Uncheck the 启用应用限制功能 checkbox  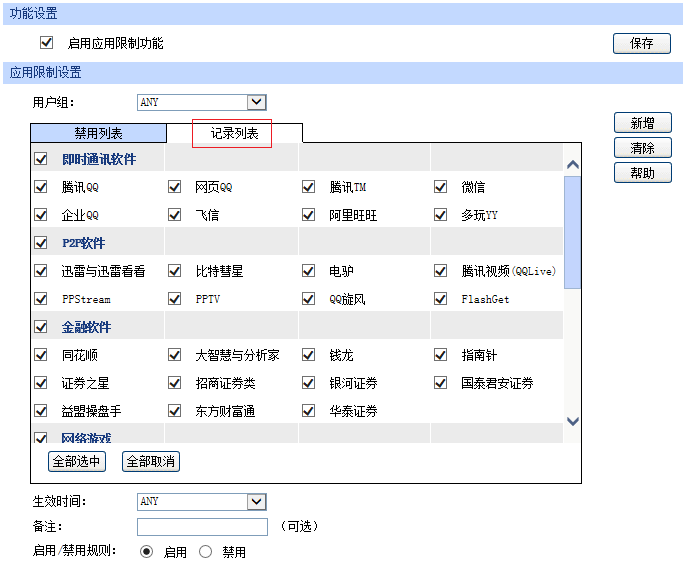[x=46, y=43]
